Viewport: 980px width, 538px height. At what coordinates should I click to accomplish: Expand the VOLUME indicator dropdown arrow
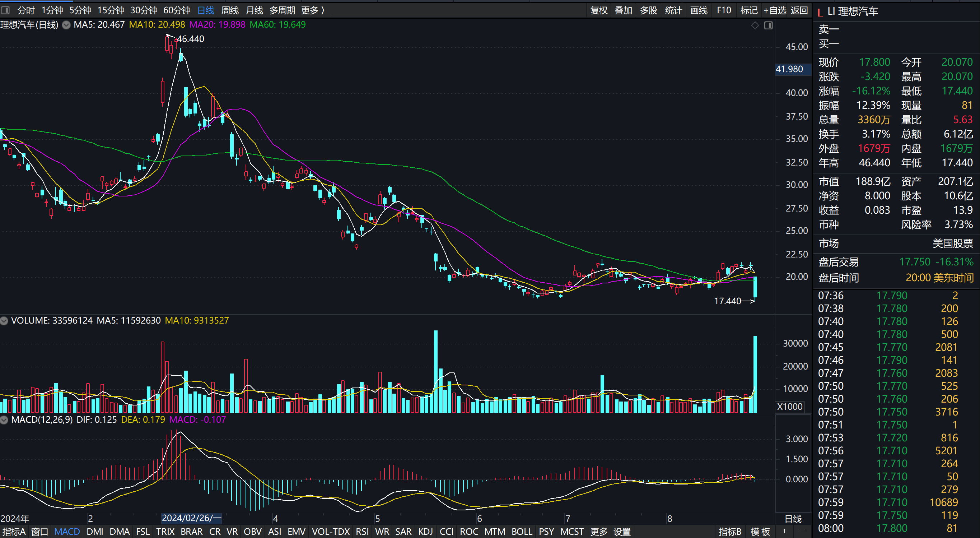(4, 321)
